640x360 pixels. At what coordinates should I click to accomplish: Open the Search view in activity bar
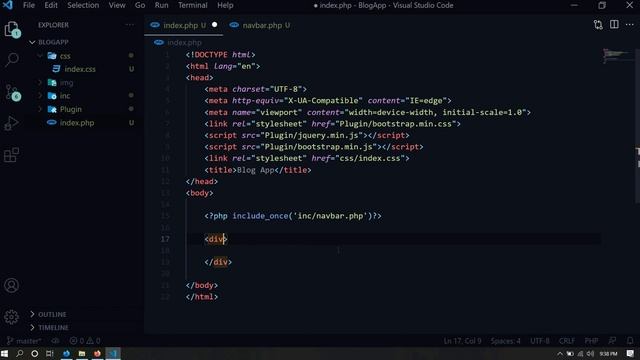coord(12,60)
